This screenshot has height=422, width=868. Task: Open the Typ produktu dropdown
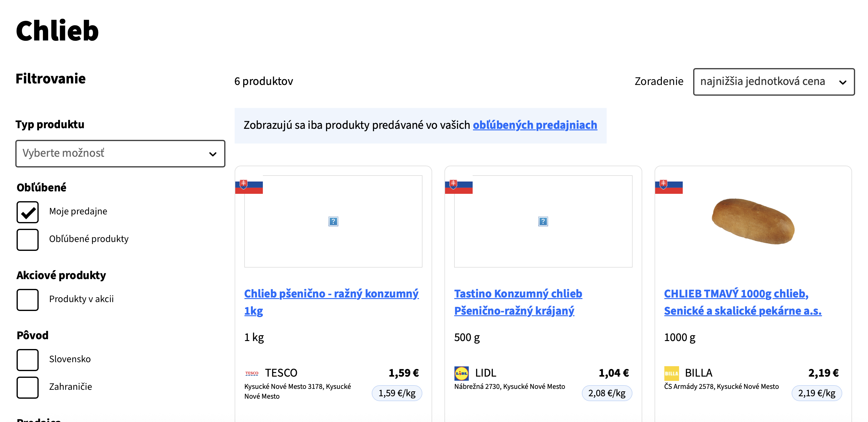click(120, 154)
